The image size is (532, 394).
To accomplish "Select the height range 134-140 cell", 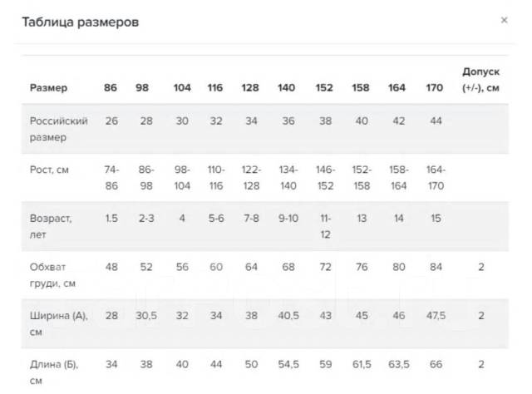I will pyautogui.click(x=287, y=175).
